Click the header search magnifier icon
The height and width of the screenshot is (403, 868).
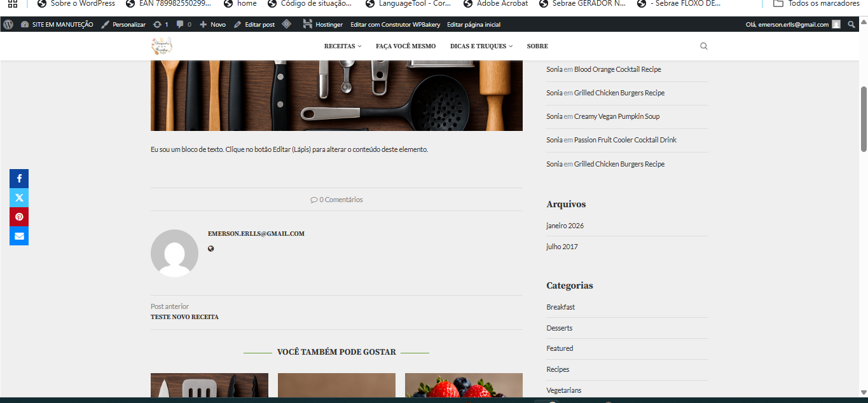[703, 46]
